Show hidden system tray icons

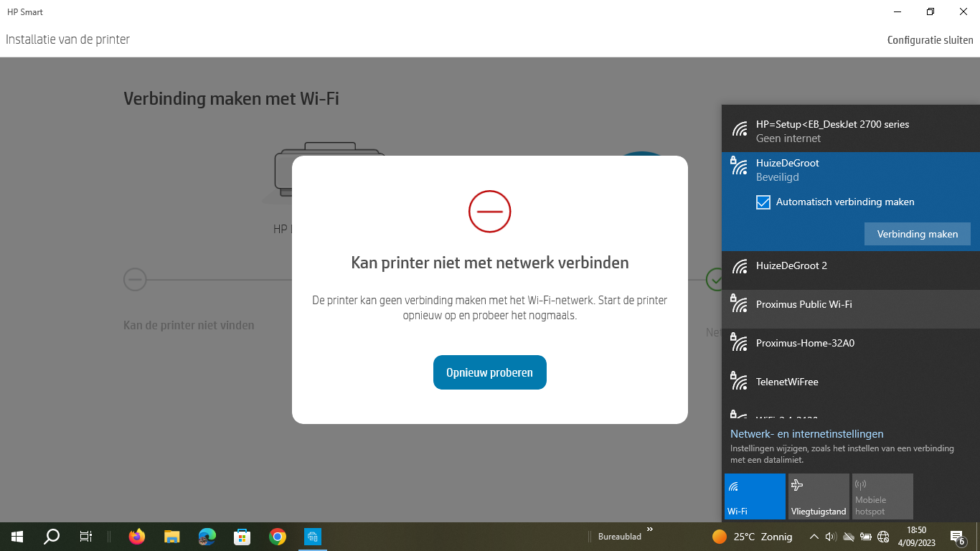[814, 537]
